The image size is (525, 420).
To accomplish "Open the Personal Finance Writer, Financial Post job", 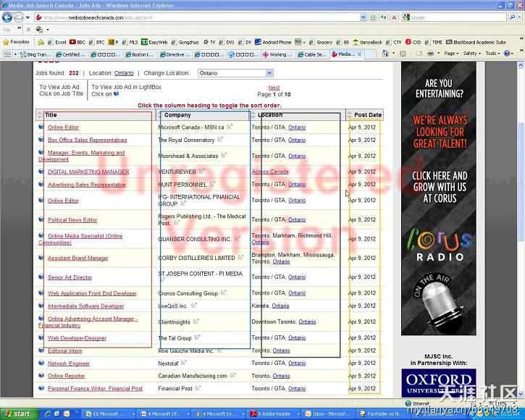I will click(x=95, y=388).
